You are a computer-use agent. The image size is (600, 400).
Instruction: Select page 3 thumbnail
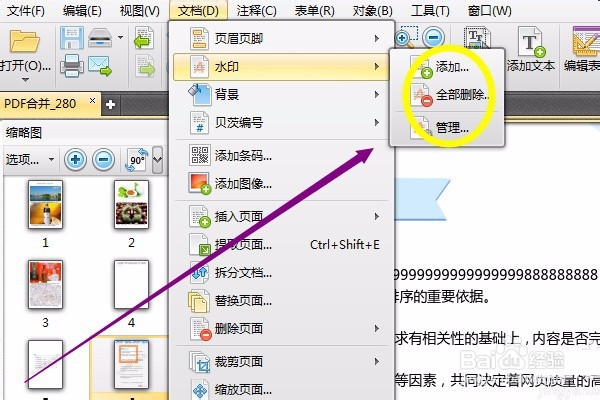[46, 284]
